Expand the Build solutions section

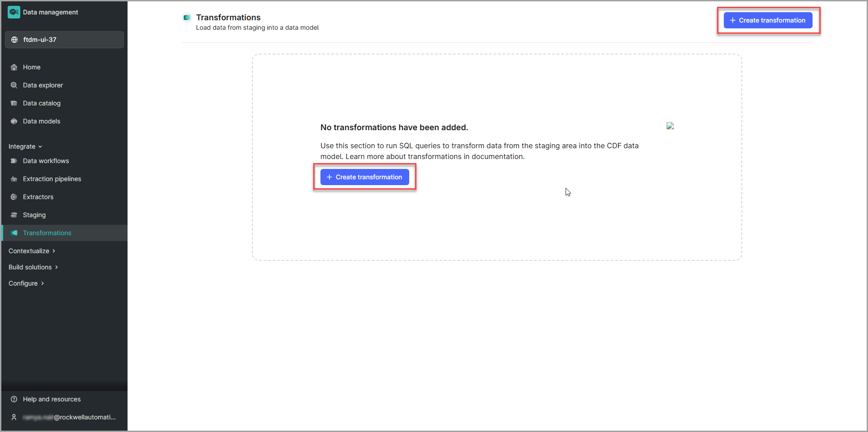[33, 267]
